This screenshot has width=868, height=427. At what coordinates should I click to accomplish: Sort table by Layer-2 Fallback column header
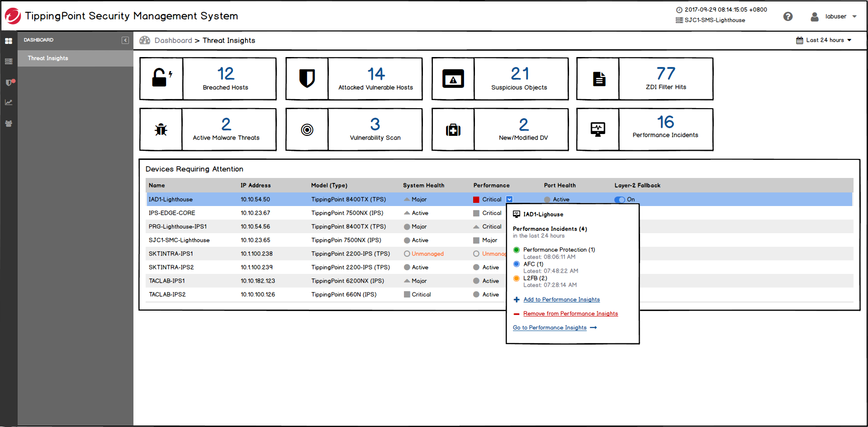click(637, 186)
